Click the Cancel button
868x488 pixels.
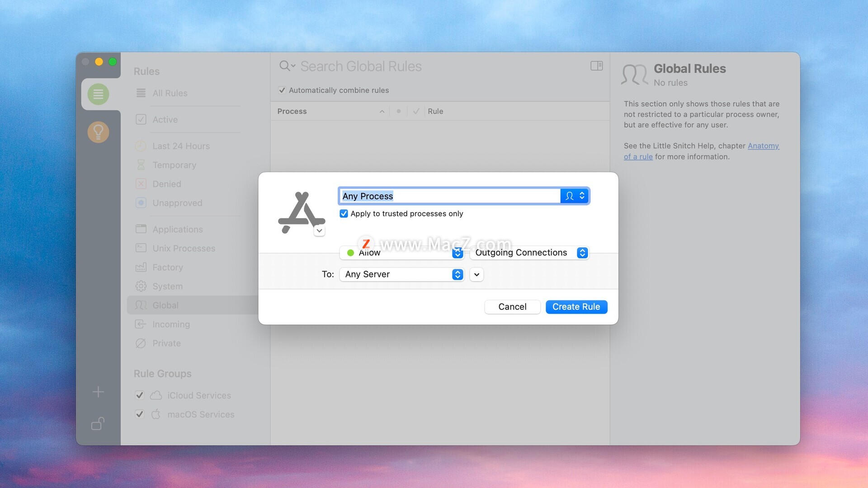pyautogui.click(x=512, y=307)
